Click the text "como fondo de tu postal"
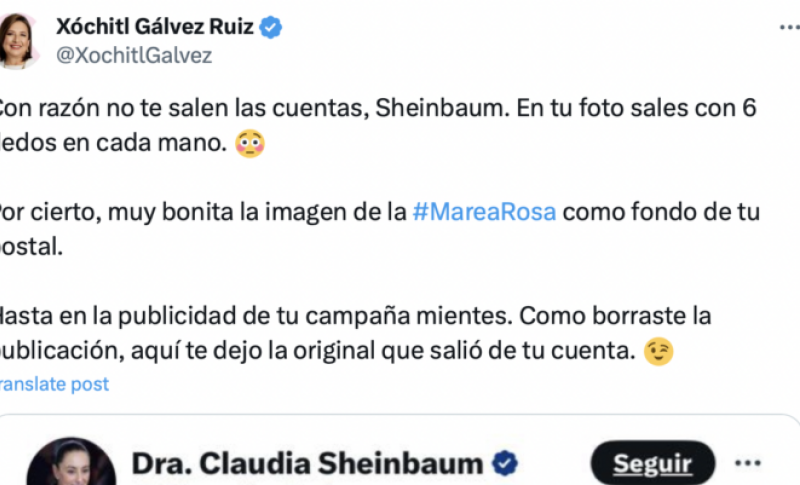This screenshot has width=800, height=485. coord(380,229)
